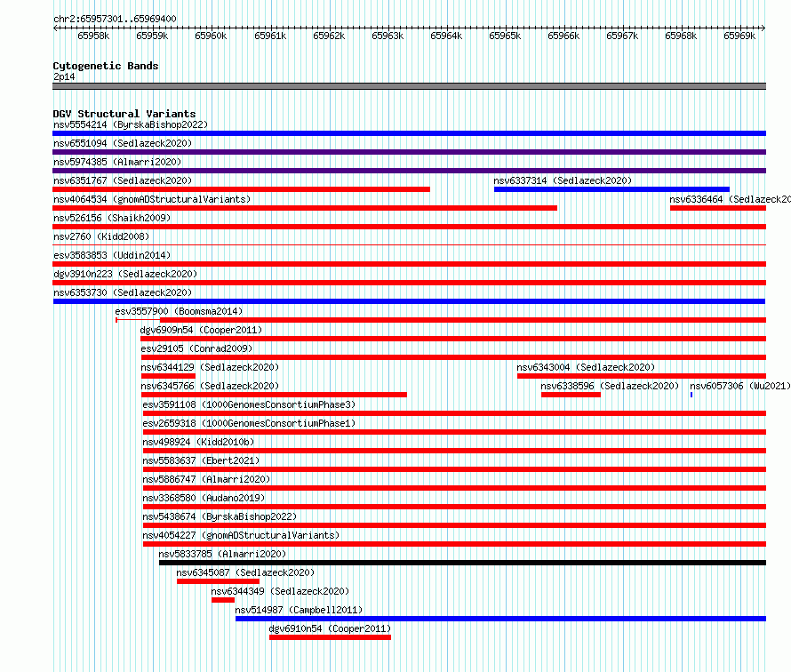
Task: Select nsv5438674 (ByrskaBishop2022) label
Action: pyautogui.click(x=220, y=516)
